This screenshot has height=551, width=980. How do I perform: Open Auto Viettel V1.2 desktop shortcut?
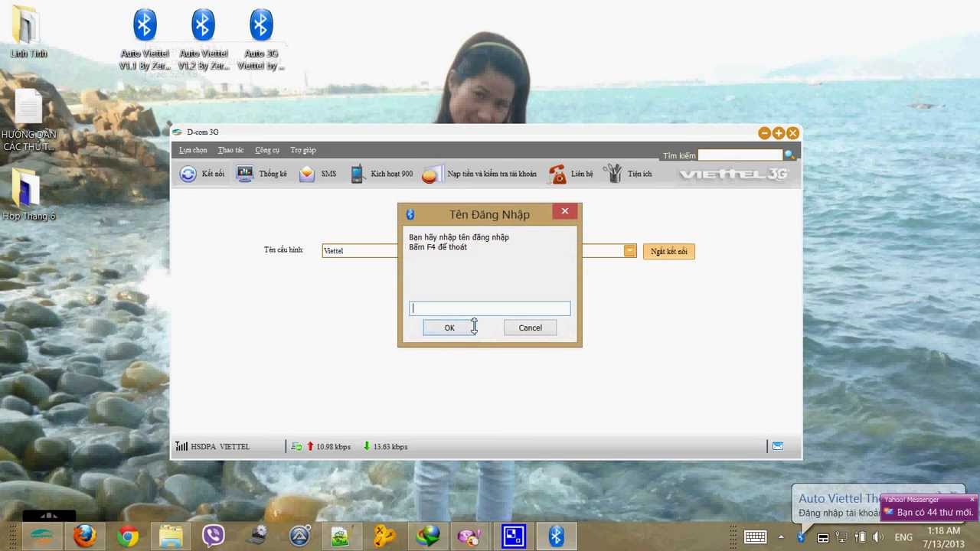click(203, 41)
